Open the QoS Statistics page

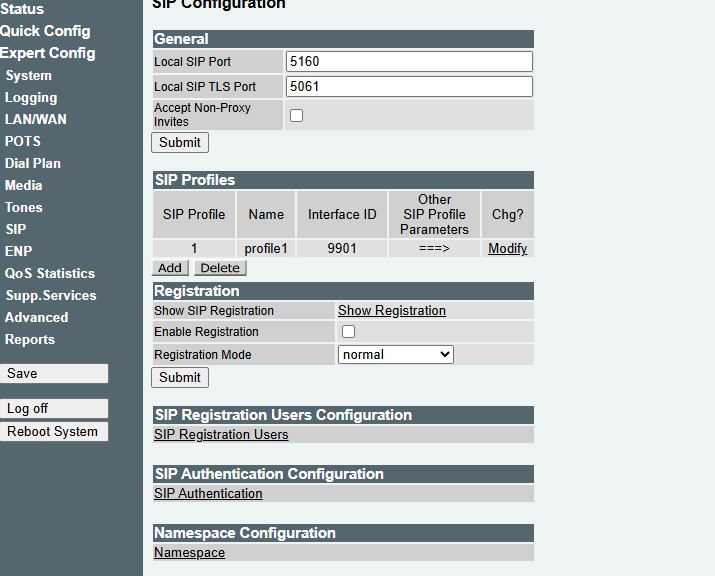[50, 273]
